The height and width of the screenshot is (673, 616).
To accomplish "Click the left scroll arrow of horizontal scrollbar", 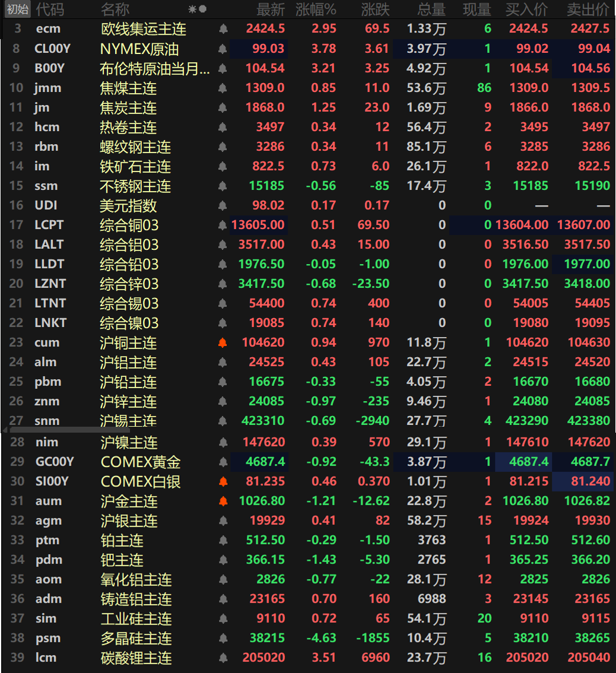I will (5, 430).
